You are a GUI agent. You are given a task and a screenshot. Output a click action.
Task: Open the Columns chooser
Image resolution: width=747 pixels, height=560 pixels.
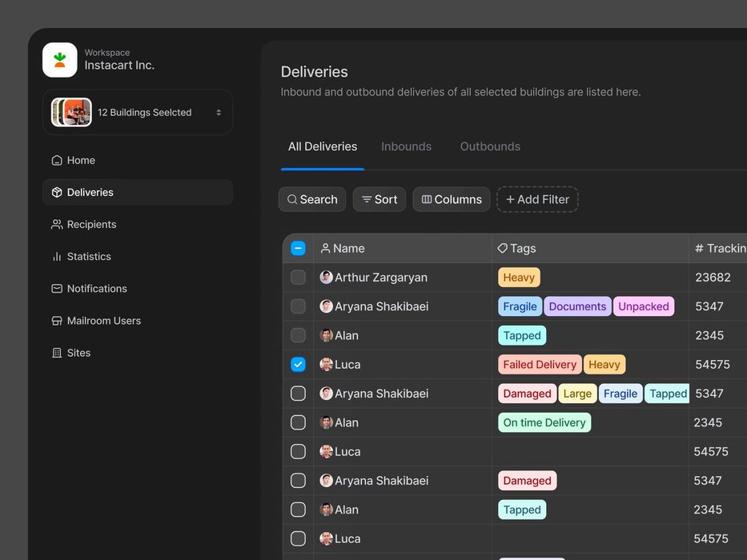click(x=452, y=199)
